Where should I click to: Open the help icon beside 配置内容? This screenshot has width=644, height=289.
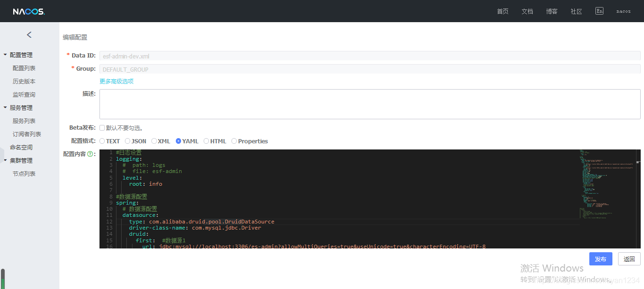point(91,154)
